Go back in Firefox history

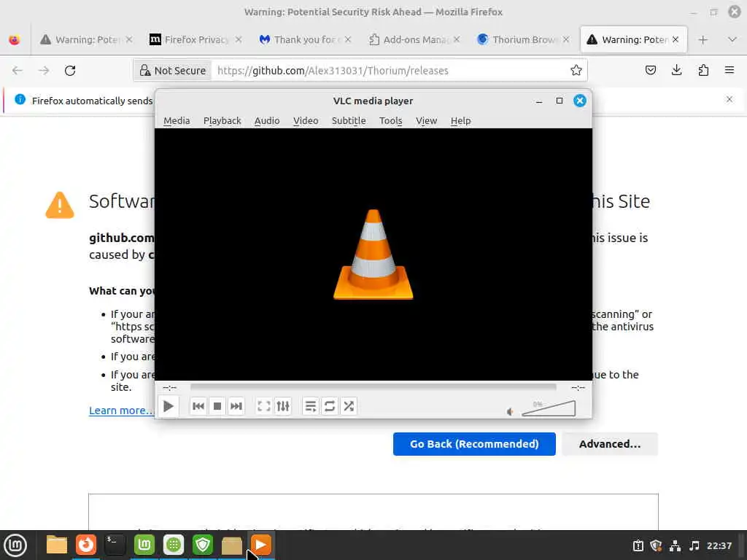(x=18, y=71)
